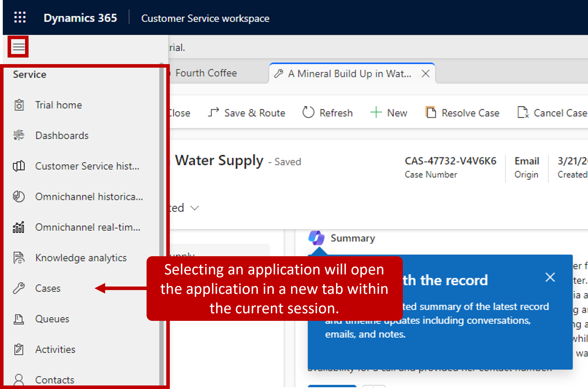Click Customer Service workspace app name

click(x=205, y=18)
